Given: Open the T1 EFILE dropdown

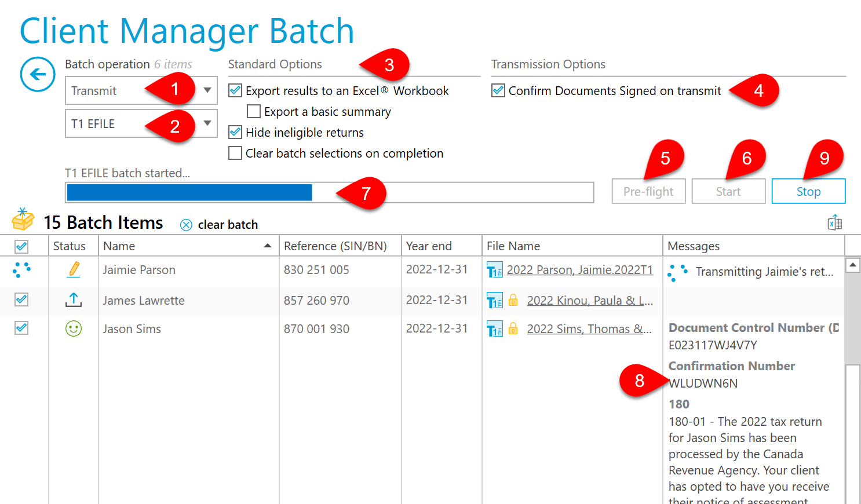Looking at the screenshot, I should tap(141, 123).
